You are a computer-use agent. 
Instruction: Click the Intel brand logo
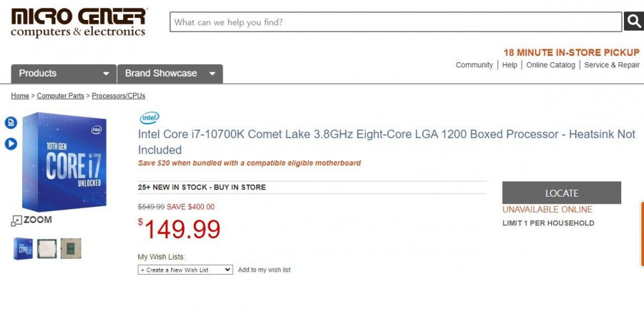tap(150, 118)
